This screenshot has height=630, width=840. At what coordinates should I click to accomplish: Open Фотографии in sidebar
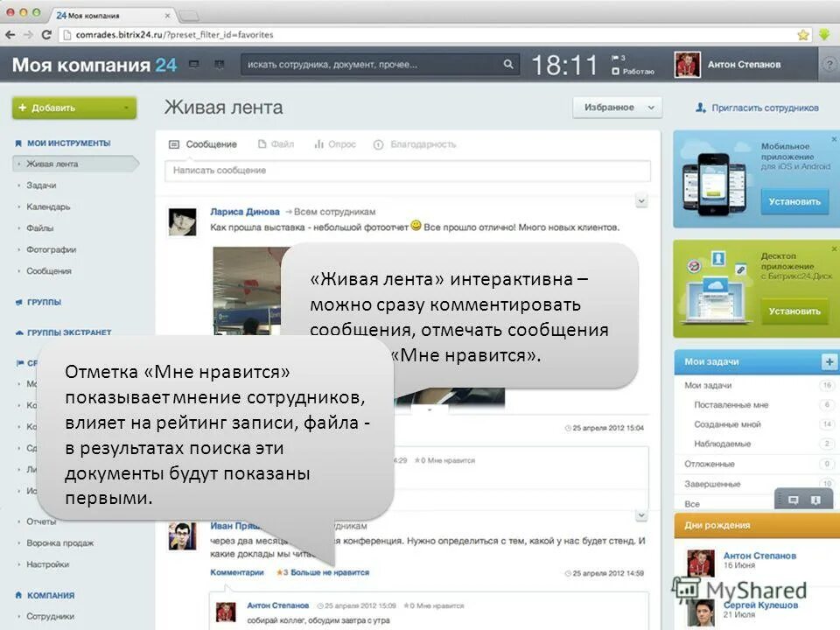pyautogui.click(x=52, y=249)
